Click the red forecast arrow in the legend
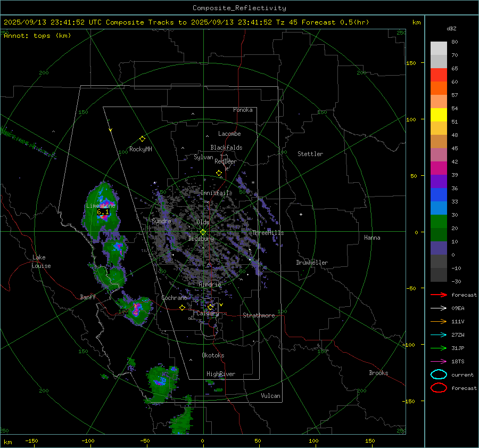 (x=439, y=295)
